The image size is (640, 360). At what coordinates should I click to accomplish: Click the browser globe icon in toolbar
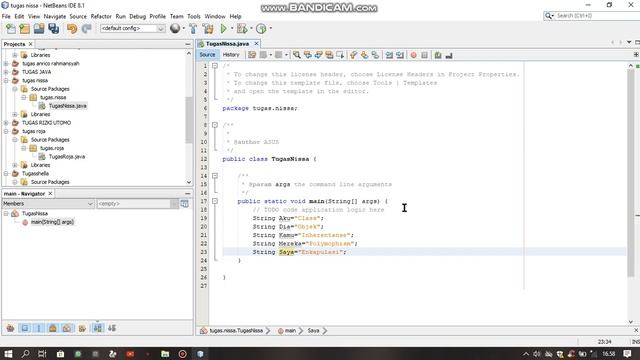click(175, 28)
